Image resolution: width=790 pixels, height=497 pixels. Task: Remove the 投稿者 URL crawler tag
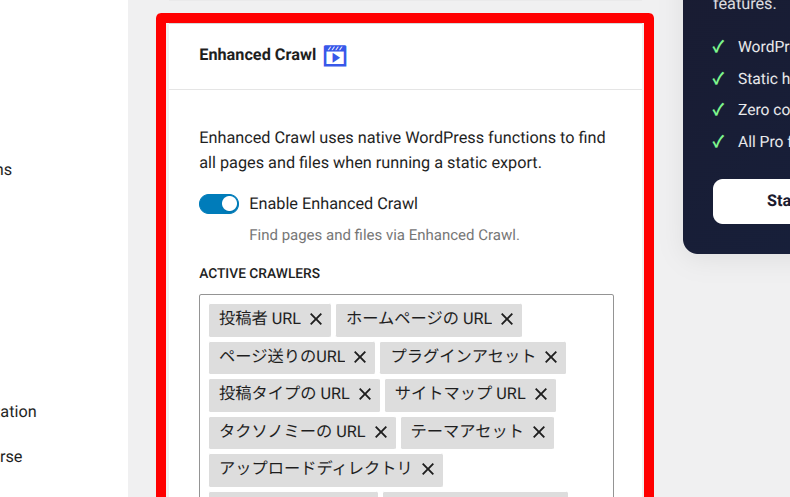click(x=316, y=319)
